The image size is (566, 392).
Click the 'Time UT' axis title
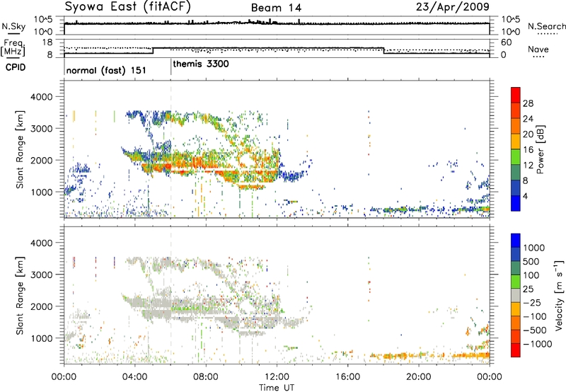277,388
